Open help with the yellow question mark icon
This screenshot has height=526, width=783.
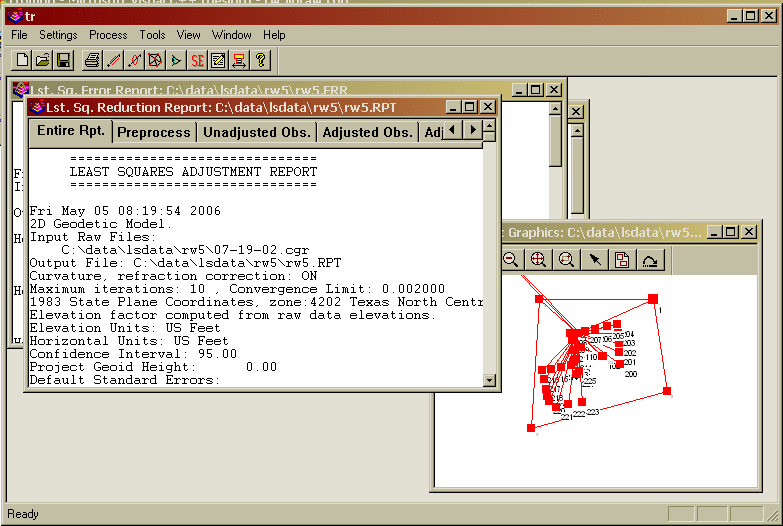260,60
